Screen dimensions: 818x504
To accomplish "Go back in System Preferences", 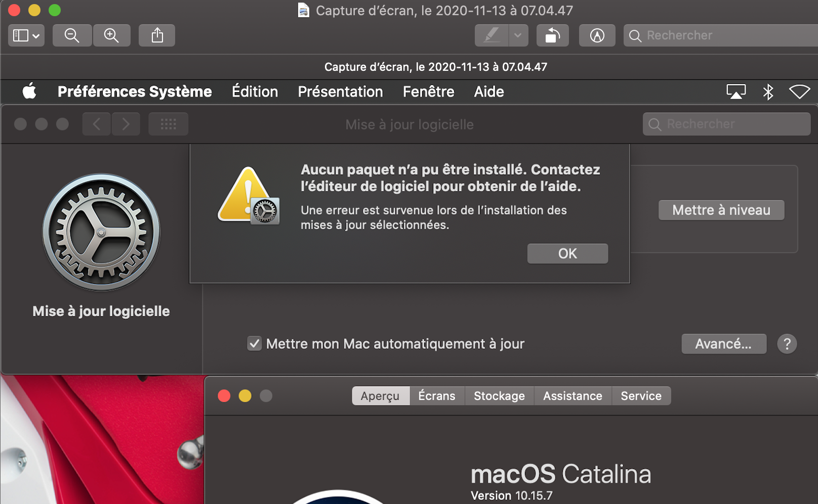I will (x=97, y=124).
